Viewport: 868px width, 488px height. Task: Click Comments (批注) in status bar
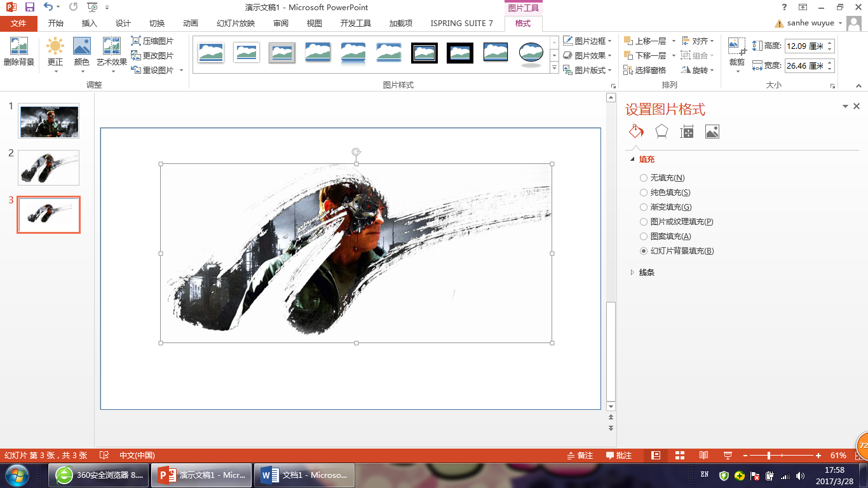pos(619,456)
